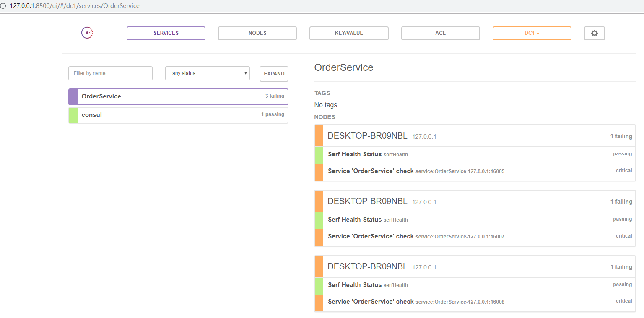Click the 'No tags' text

pos(326,105)
